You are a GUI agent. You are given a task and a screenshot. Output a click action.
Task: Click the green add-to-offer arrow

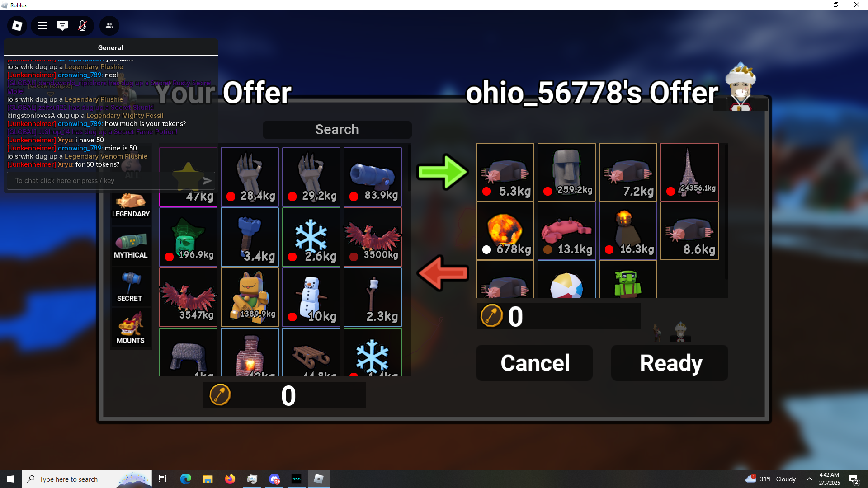pyautogui.click(x=442, y=172)
